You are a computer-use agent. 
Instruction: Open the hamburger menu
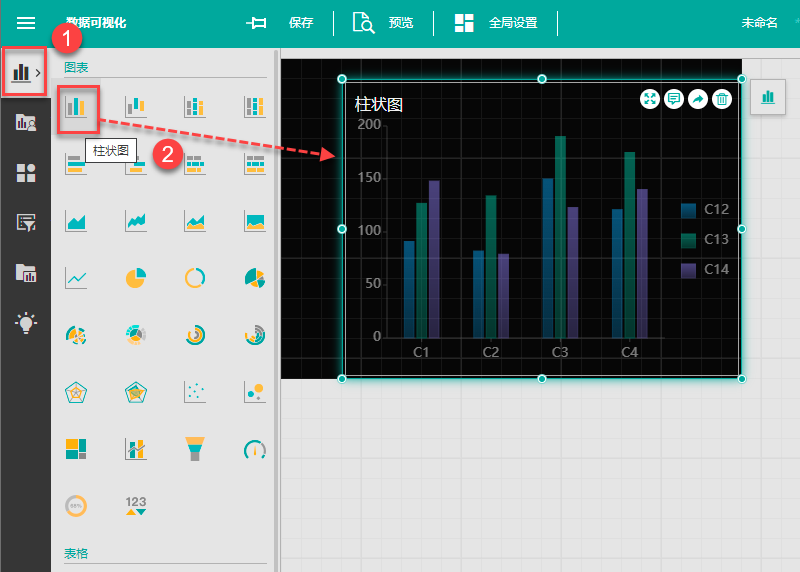click(x=26, y=23)
